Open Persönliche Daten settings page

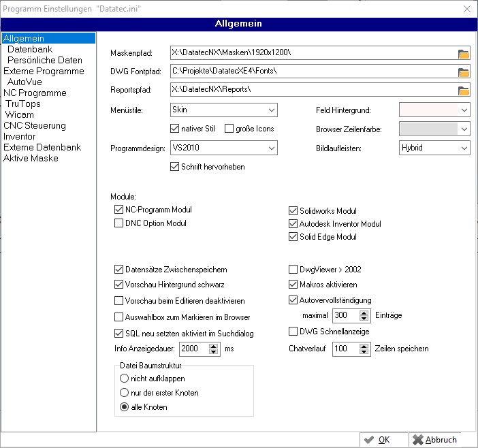point(45,60)
